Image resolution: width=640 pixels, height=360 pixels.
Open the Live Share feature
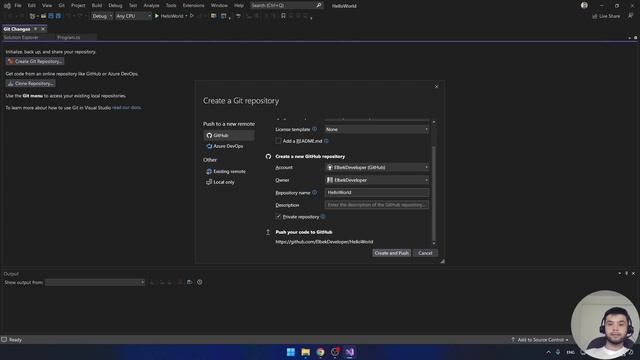pyautogui.click(x=606, y=16)
